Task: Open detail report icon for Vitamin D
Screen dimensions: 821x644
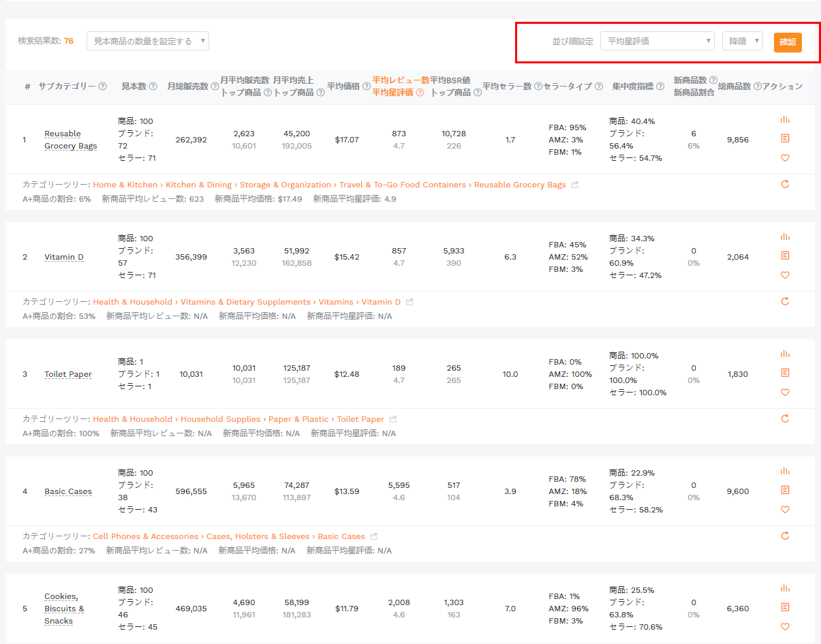Action: (x=785, y=256)
